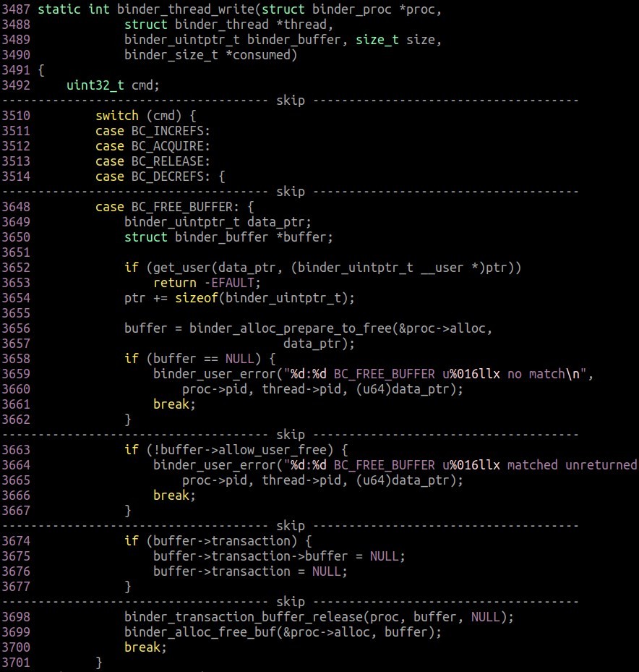Click 'case BC_ACQUIRE:' line
The height and width of the screenshot is (672, 639).
(153, 146)
